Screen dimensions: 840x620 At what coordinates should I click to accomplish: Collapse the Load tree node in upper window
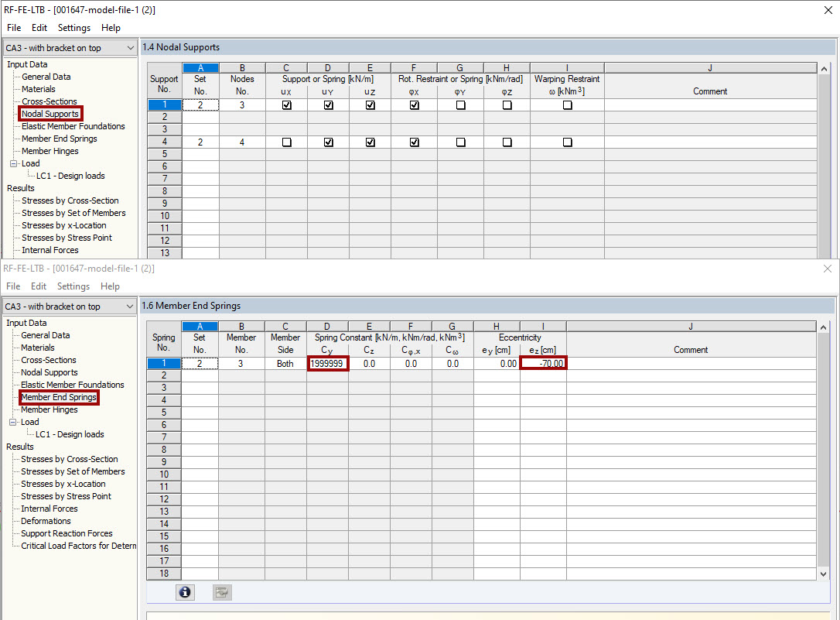coord(13,163)
